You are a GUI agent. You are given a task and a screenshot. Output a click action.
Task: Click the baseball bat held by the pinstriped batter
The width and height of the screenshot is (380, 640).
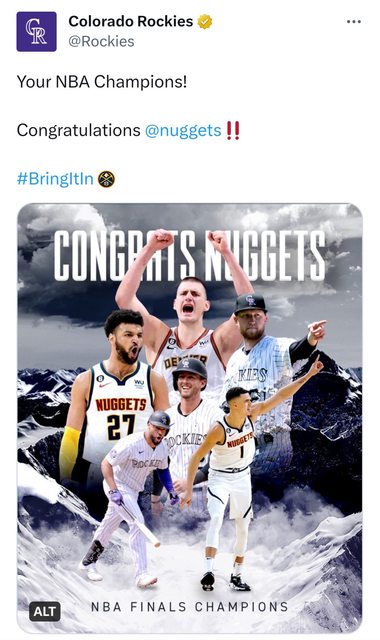[x=140, y=525]
